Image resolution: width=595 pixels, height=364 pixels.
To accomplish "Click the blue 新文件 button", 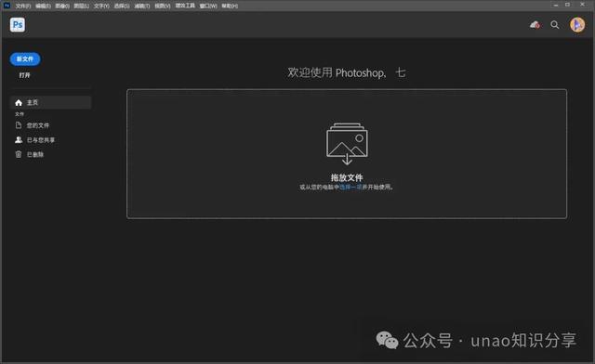I will 25,59.
